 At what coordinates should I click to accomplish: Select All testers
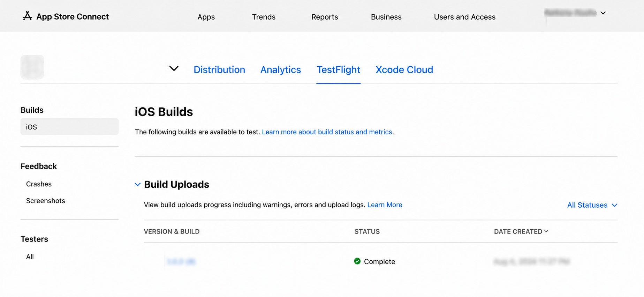point(30,257)
